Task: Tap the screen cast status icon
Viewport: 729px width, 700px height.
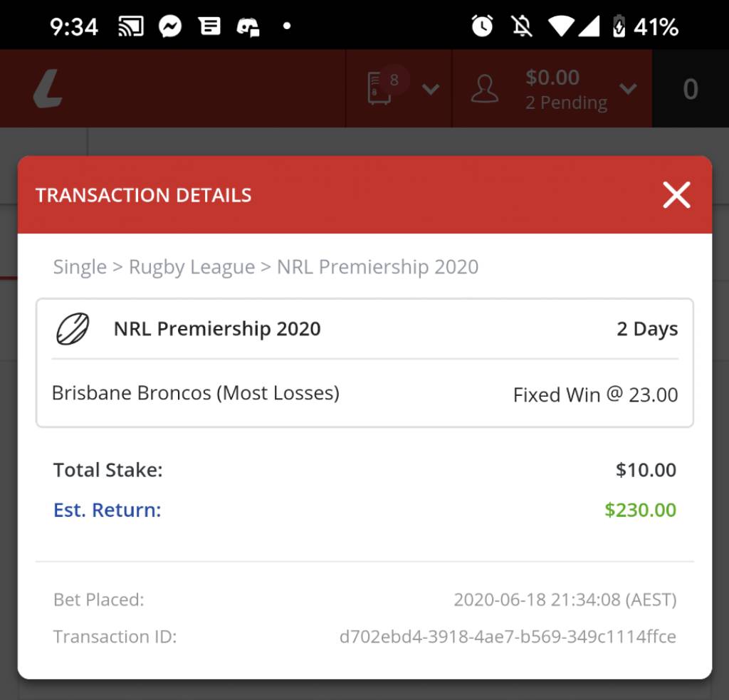Action: pos(131,26)
